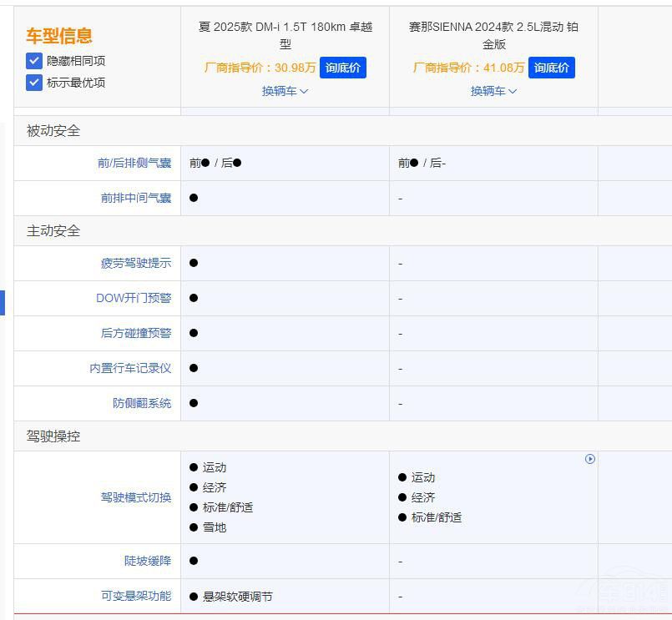Click the 驾驶模式切换 parameter link
The image size is (672, 620).
coord(136,497)
